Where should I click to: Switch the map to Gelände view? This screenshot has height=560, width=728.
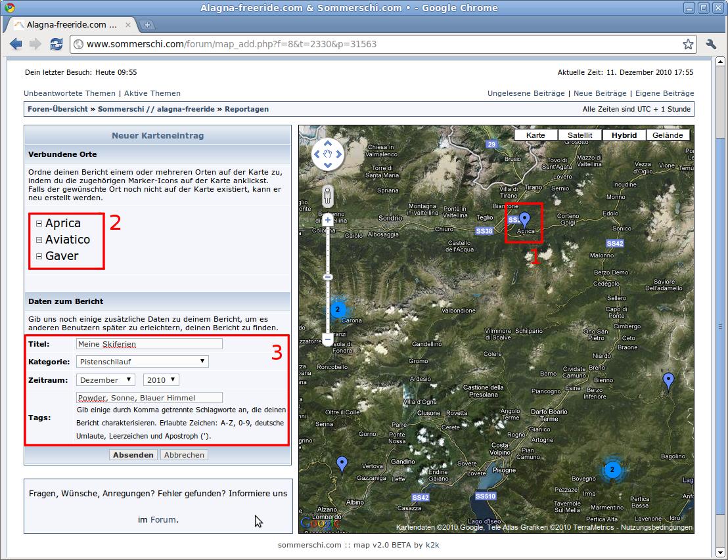(x=668, y=135)
